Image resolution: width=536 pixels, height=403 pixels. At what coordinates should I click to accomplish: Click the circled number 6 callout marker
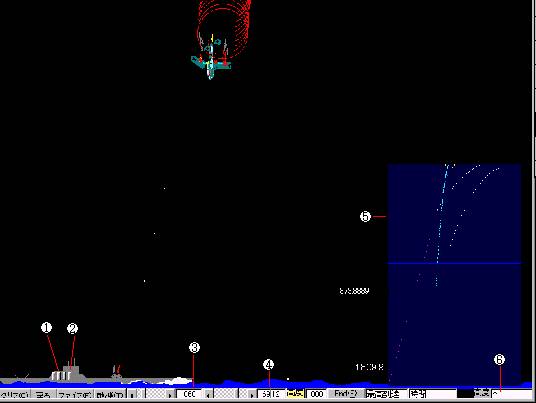[499, 360]
